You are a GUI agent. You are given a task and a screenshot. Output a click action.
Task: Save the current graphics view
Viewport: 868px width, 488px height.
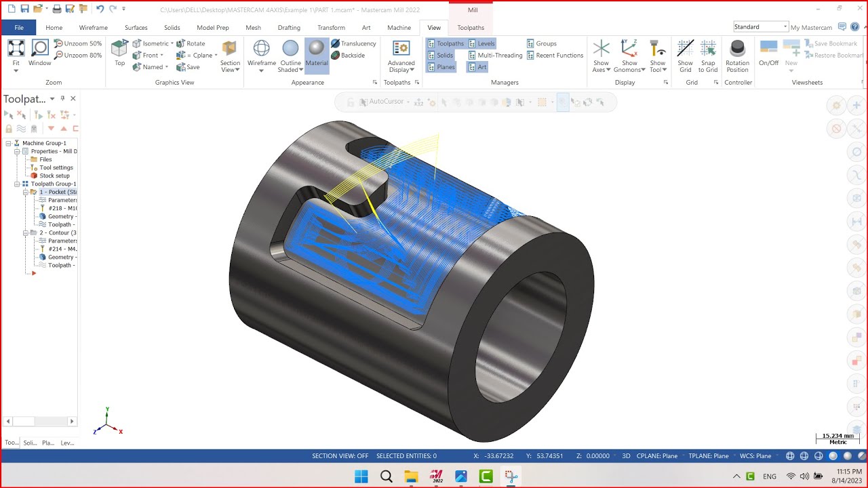[189, 67]
